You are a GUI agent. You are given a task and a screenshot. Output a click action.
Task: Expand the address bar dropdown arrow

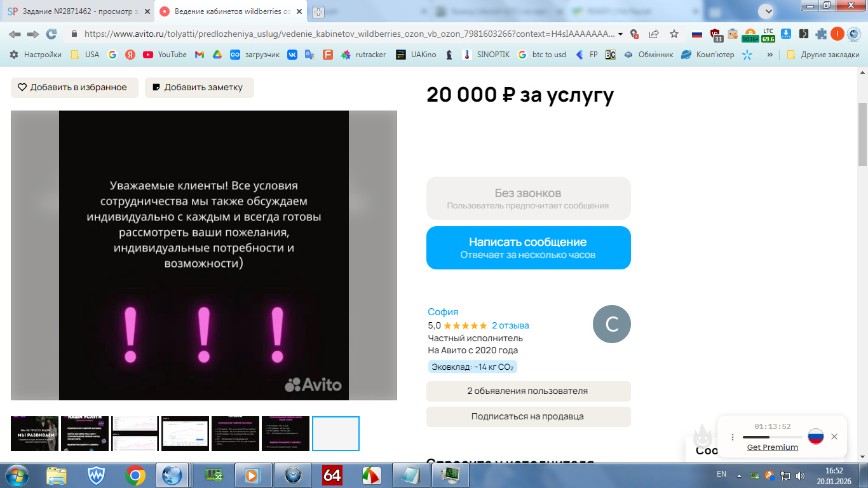click(620, 34)
